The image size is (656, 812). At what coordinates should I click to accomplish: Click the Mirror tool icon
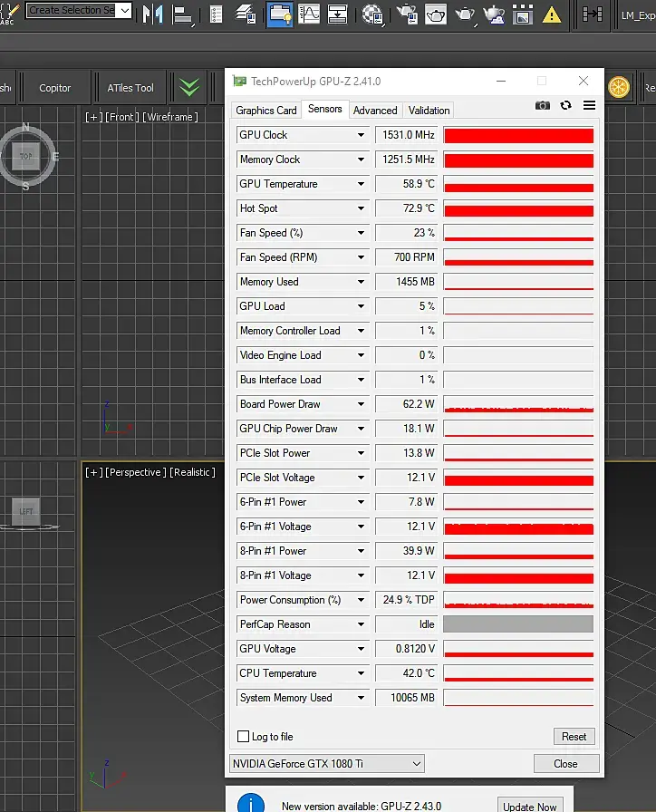tap(153, 14)
